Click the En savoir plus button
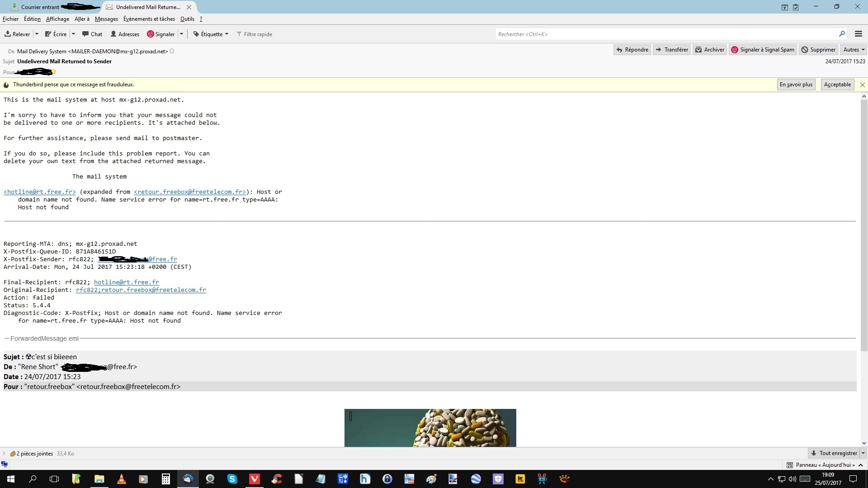 click(796, 84)
